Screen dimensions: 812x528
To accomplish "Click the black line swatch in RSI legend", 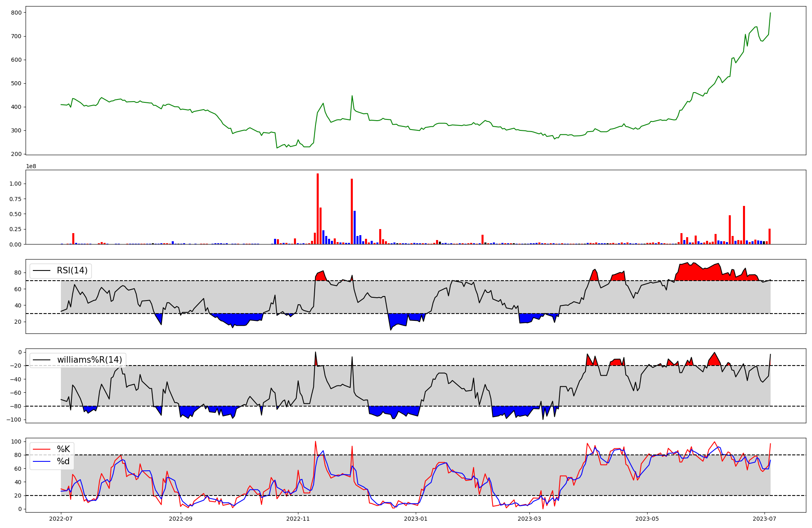I will 41,271.
